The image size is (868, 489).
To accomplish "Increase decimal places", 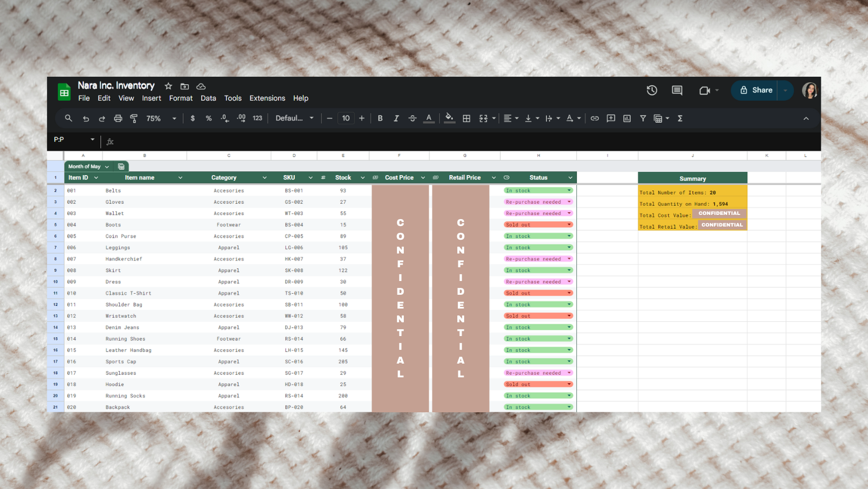I will (x=241, y=119).
